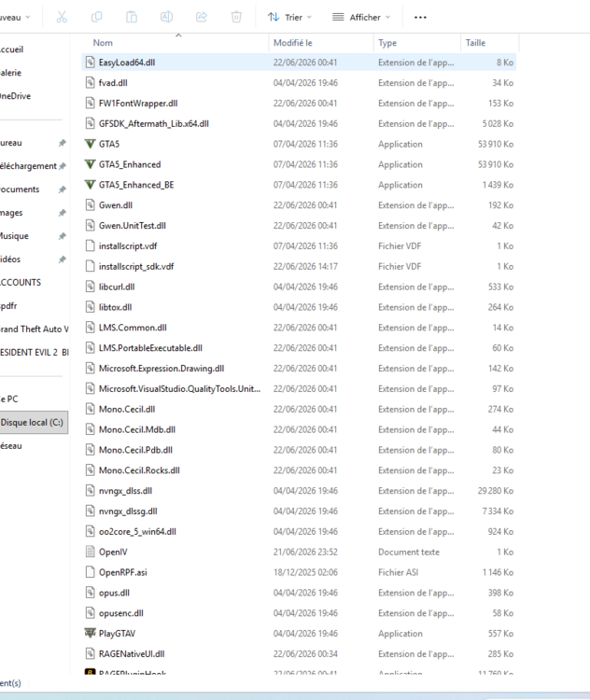Click the 29 280 Ko size cell
The width and height of the screenshot is (590, 700).
pos(496,491)
